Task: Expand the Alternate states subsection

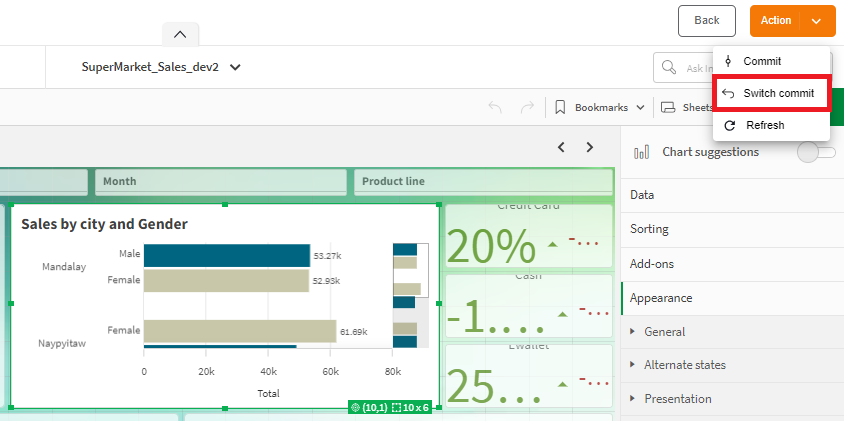Action: 732,365
